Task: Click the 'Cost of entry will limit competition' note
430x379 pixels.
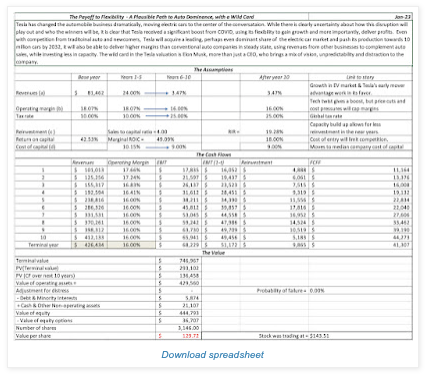Action: [x=349, y=139]
